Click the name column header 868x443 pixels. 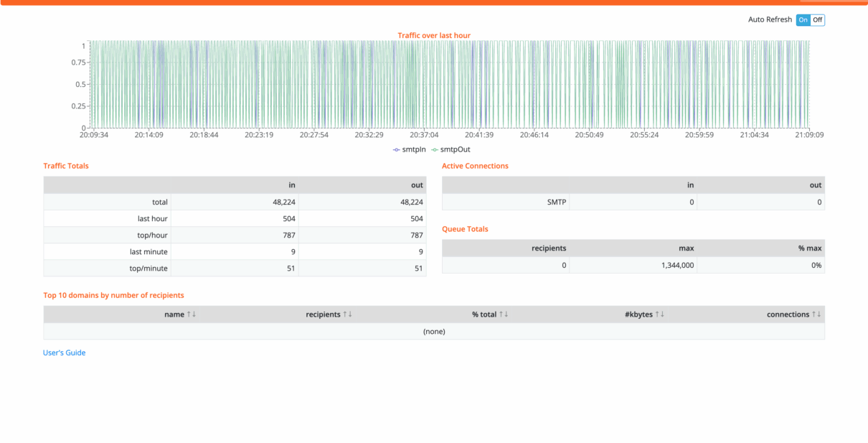coord(174,314)
